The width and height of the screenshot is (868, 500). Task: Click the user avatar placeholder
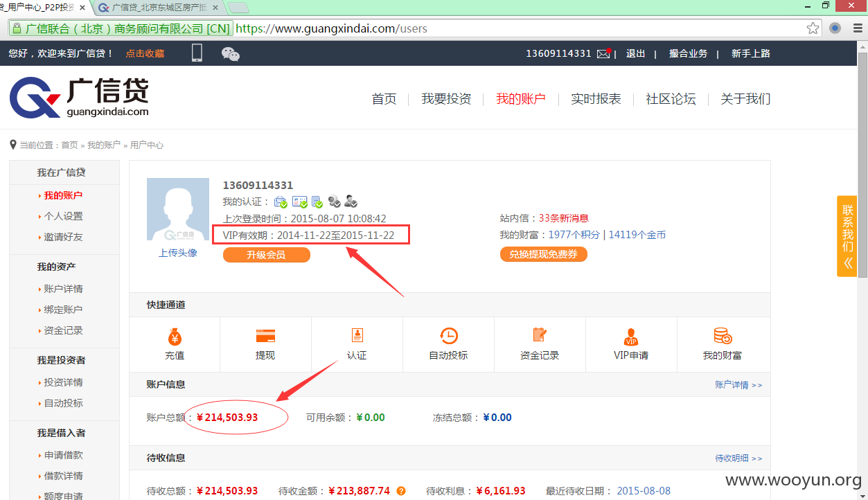coord(178,209)
